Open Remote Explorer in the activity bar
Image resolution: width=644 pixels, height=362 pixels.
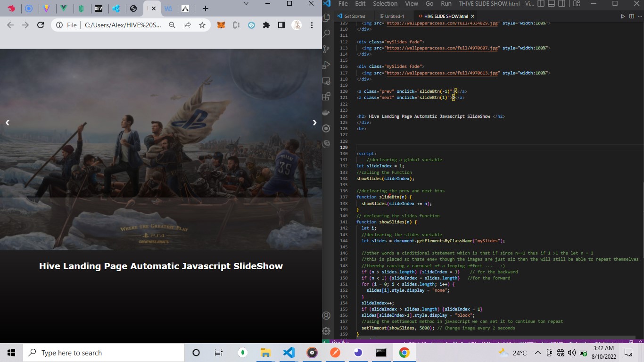pyautogui.click(x=326, y=81)
